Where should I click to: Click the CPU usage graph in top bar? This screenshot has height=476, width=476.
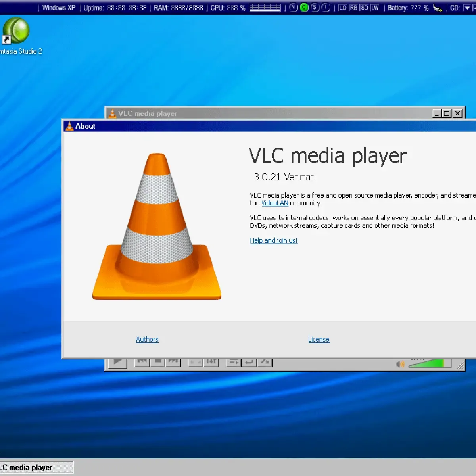(x=265, y=8)
